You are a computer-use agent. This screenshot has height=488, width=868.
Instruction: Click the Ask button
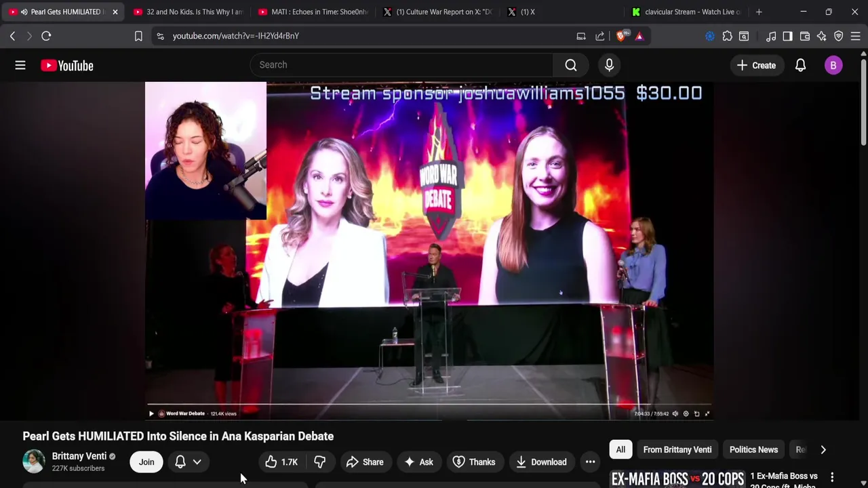(x=418, y=462)
